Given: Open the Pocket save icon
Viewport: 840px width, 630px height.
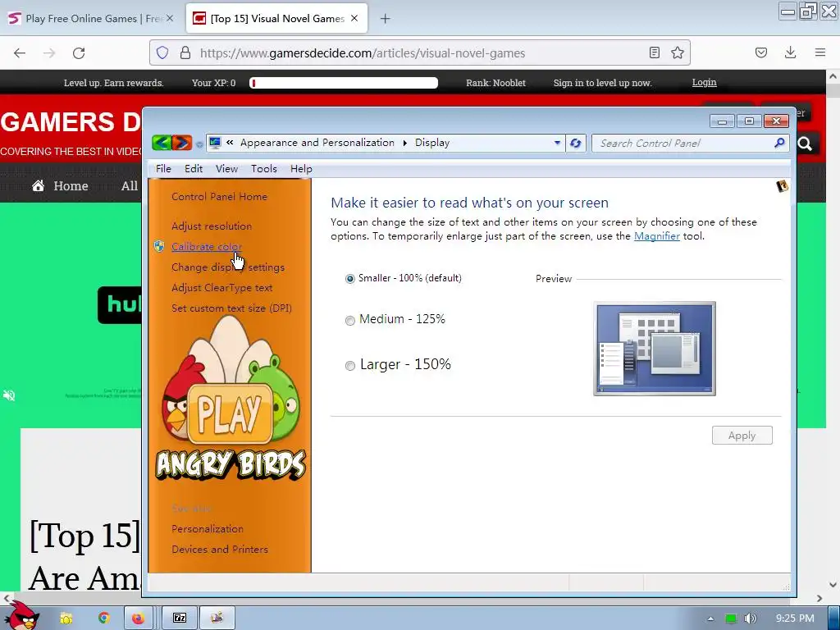Looking at the screenshot, I should [761, 52].
